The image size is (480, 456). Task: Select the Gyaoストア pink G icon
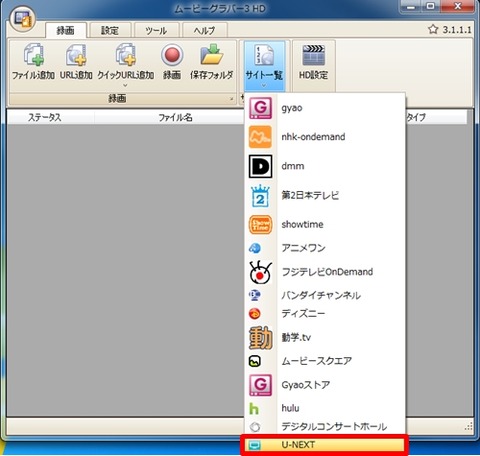coord(260,385)
